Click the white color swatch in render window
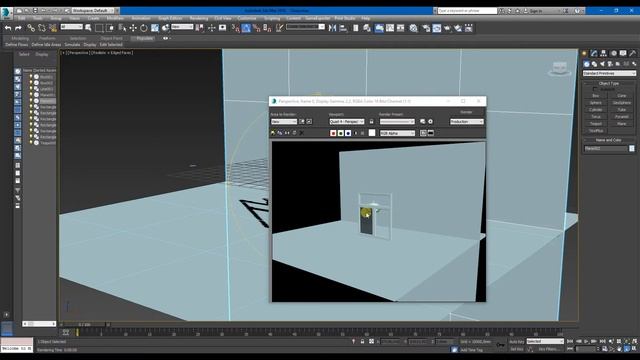The width and height of the screenshot is (640, 360). (x=372, y=133)
